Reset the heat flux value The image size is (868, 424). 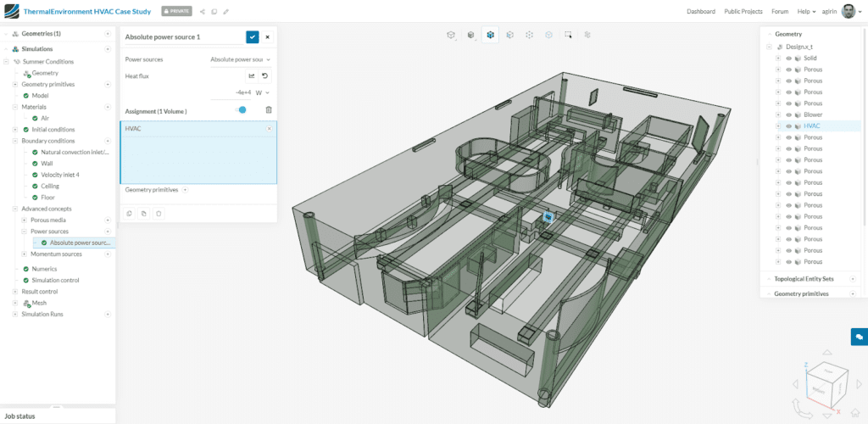click(264, 75)
